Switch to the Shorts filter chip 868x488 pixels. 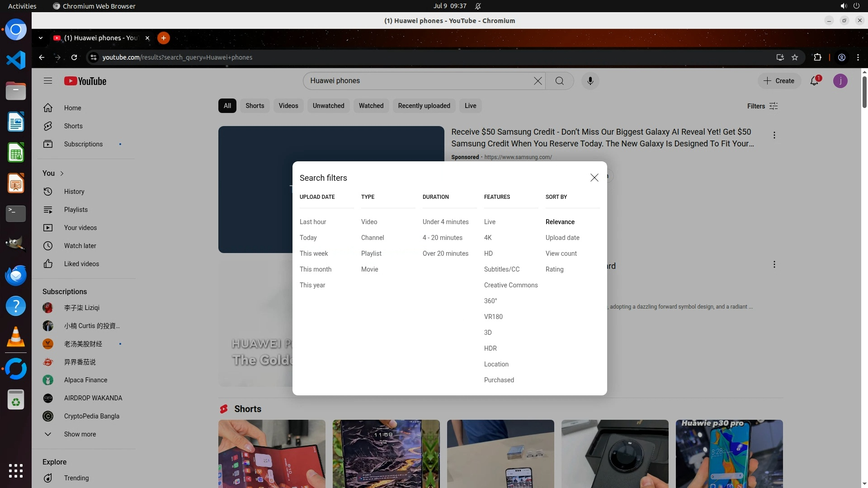click(x=255, y=106)
